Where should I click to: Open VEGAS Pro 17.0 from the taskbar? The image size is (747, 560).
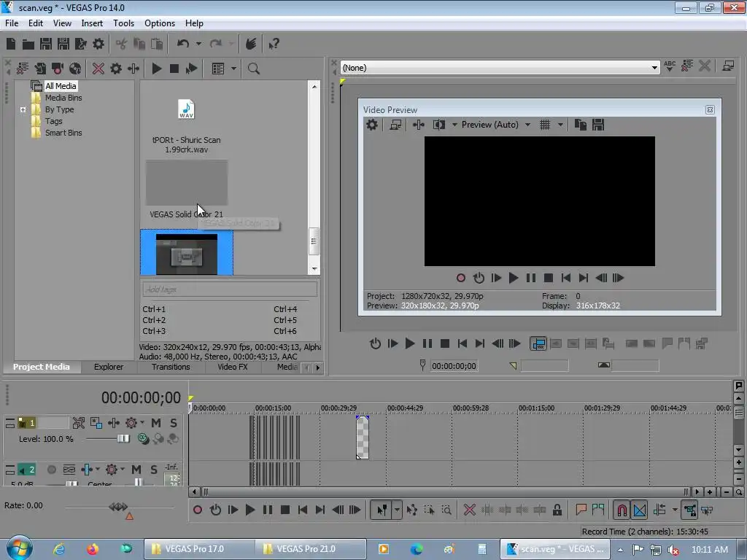pos(198,548)
